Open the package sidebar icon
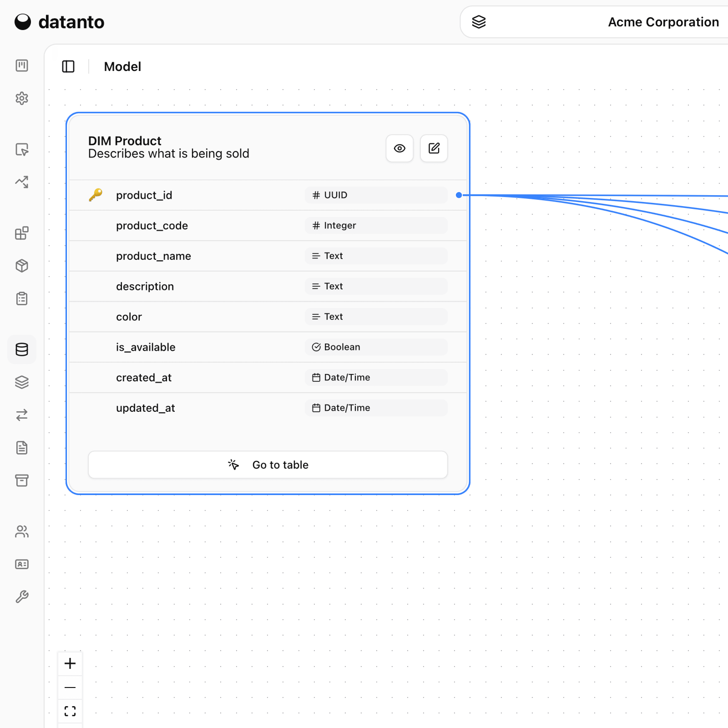This screenshot has height=728, width=728. [21, 266]
